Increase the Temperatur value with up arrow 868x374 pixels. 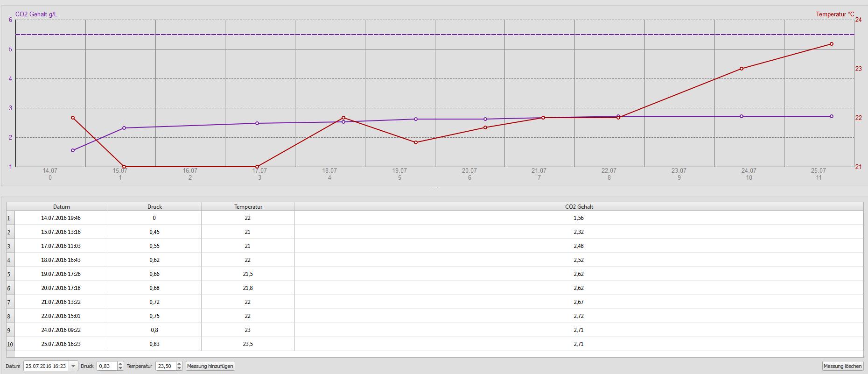pyautogui.click(x=179, y=364)
